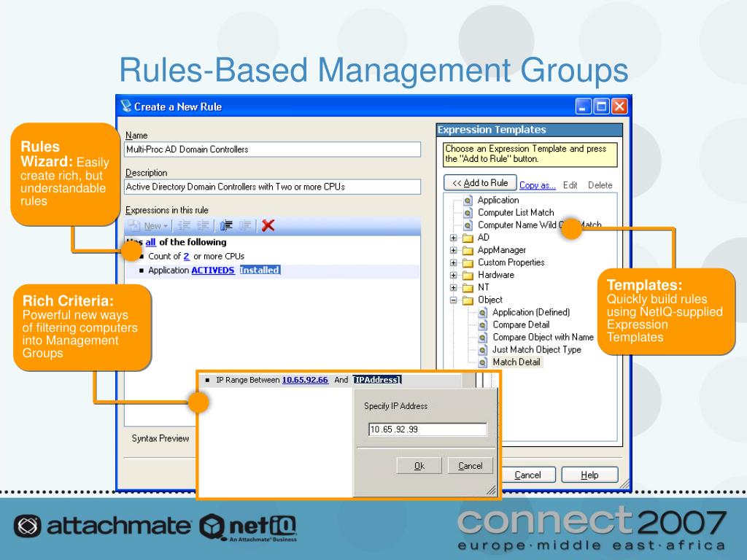The width and height of the screenshot is (747, 560).
Task: Delete expression with the red X icon
Action: tap(268, 226)
